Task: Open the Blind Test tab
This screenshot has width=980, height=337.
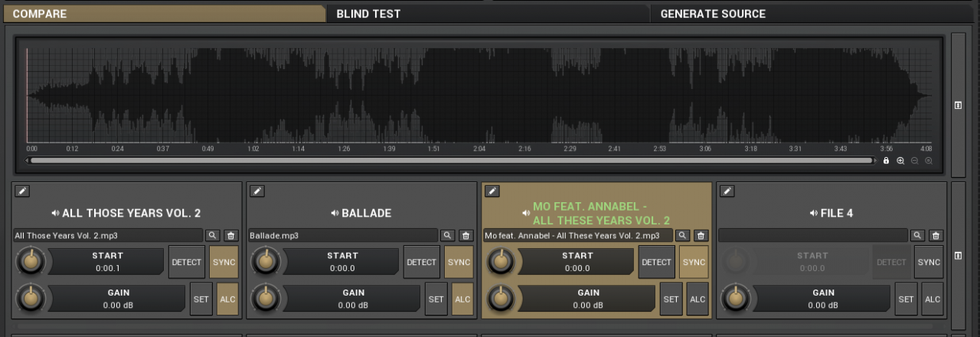Action: (487, 14)
